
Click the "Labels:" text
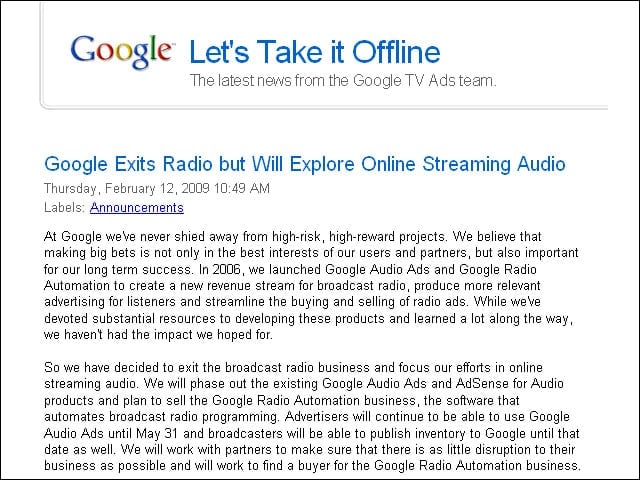point(64,207)
